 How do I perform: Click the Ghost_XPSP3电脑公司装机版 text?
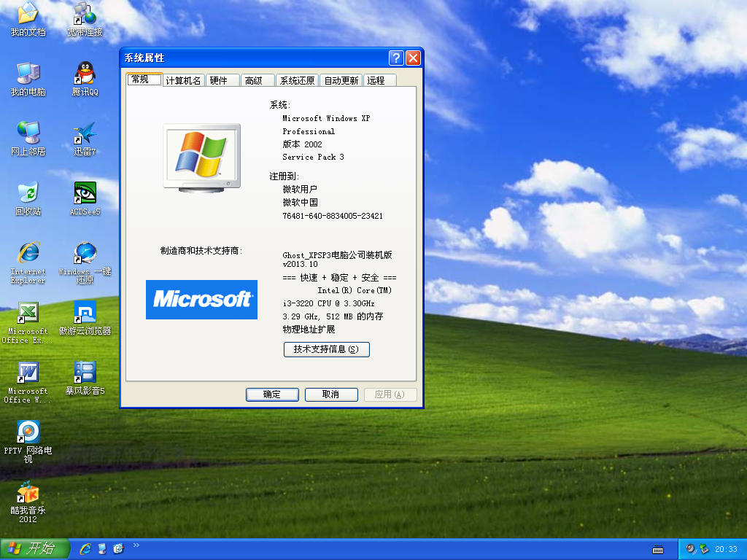tap(337, 254)
